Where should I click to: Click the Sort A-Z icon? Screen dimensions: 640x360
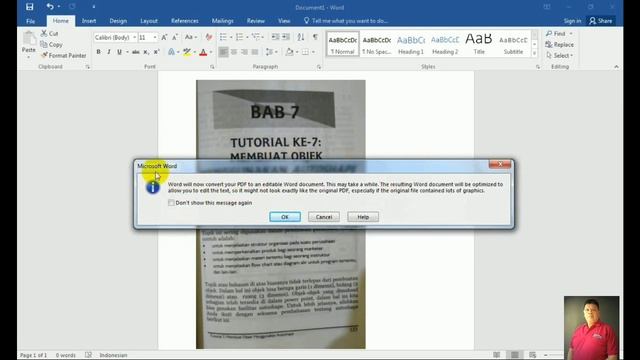pyautogui.click(x=301, y=37)
